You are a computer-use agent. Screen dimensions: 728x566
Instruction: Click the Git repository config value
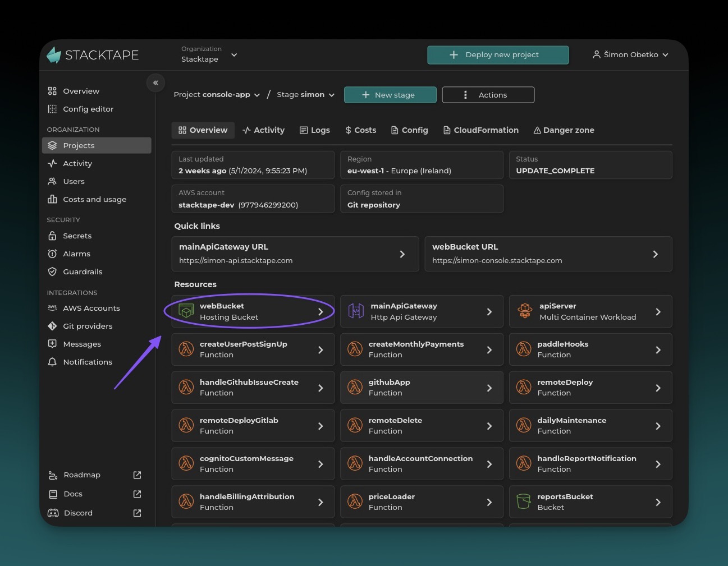(374, 205)
